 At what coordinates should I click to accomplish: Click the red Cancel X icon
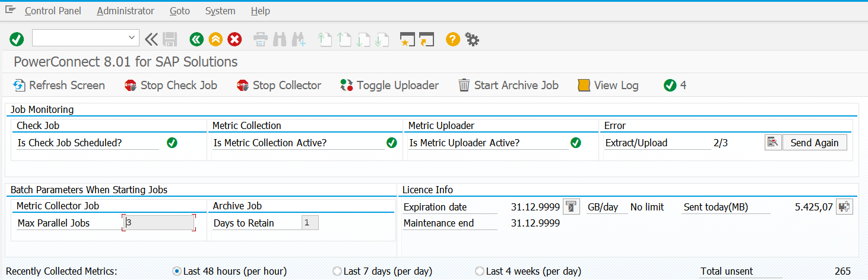coord(235,40)
